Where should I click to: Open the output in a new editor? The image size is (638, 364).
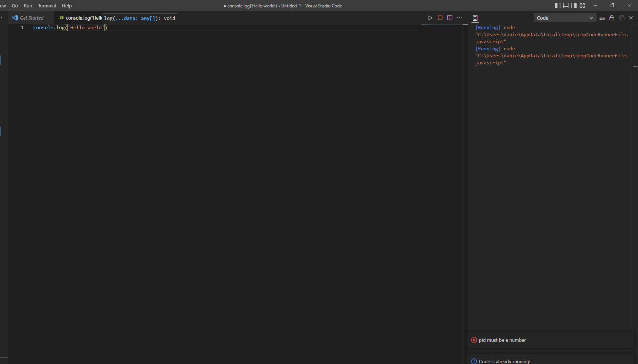click(x=621, y=17)
